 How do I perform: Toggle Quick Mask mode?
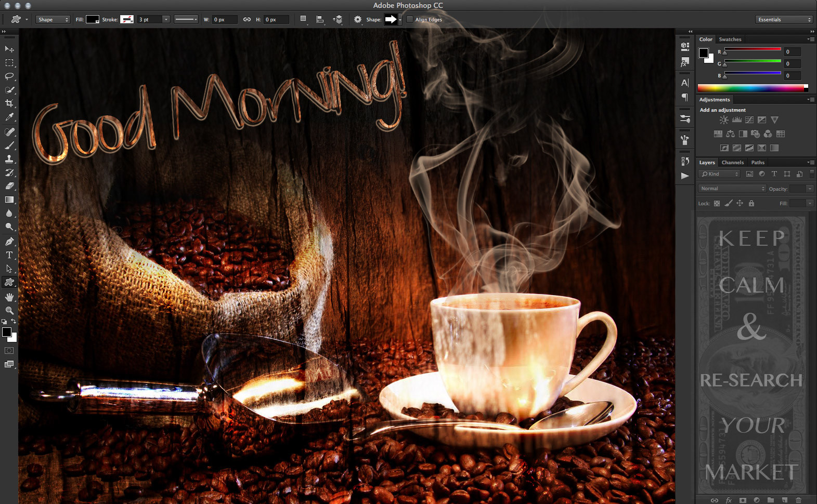[9, 351]
